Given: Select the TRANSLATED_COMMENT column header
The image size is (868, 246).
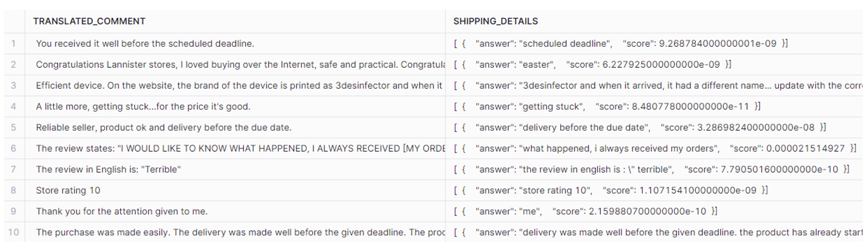Looking at the screenshot, I should pos(235,21).
